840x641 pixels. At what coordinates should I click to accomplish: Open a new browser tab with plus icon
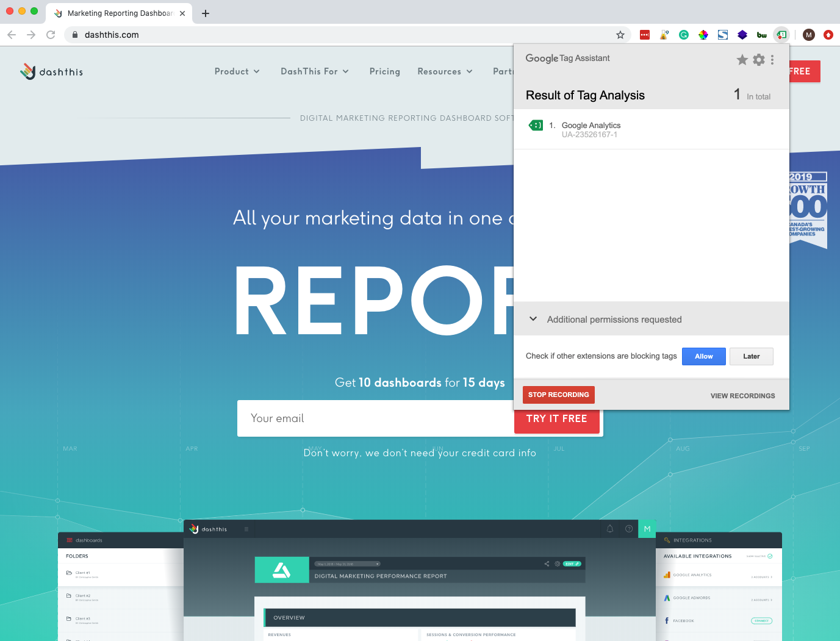[x=206, y=13]
